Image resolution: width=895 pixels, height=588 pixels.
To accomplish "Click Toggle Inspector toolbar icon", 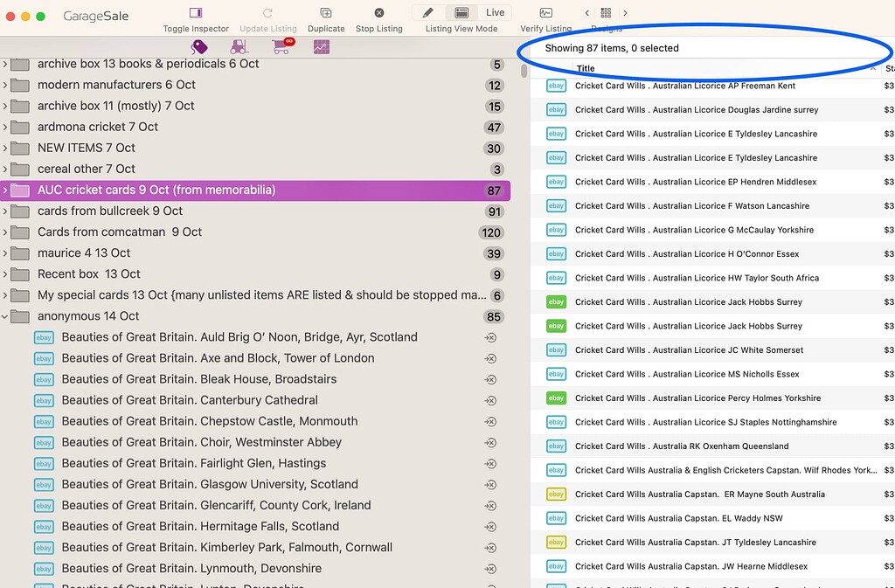I will tap(196, 12).
